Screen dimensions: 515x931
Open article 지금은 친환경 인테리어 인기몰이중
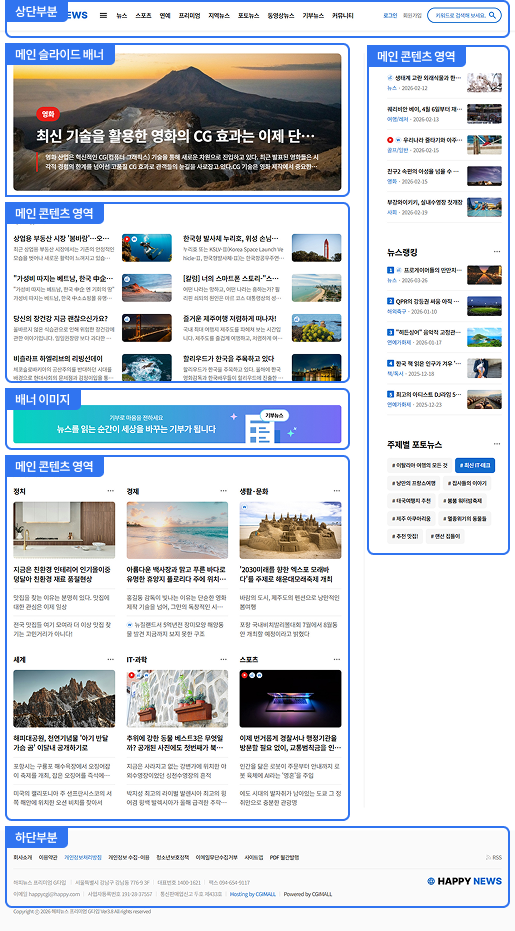coord(62,574)
